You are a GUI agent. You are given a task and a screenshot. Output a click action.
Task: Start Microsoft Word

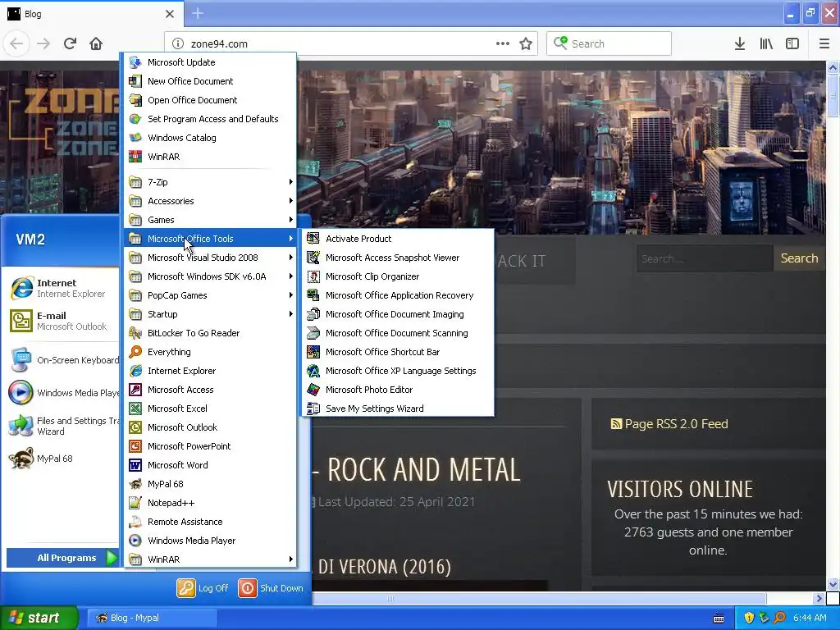(x=211, y=465)
